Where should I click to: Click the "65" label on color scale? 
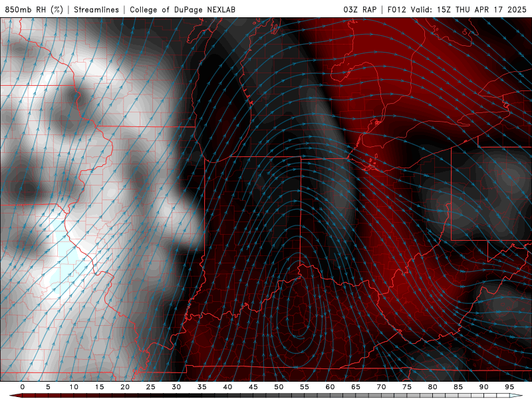click(356, 387)
